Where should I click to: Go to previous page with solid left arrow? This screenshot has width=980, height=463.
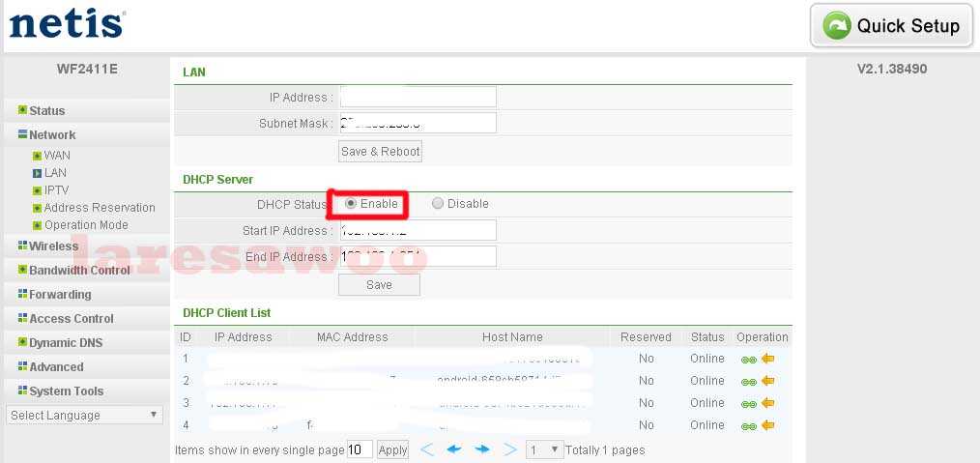(454, 449)
